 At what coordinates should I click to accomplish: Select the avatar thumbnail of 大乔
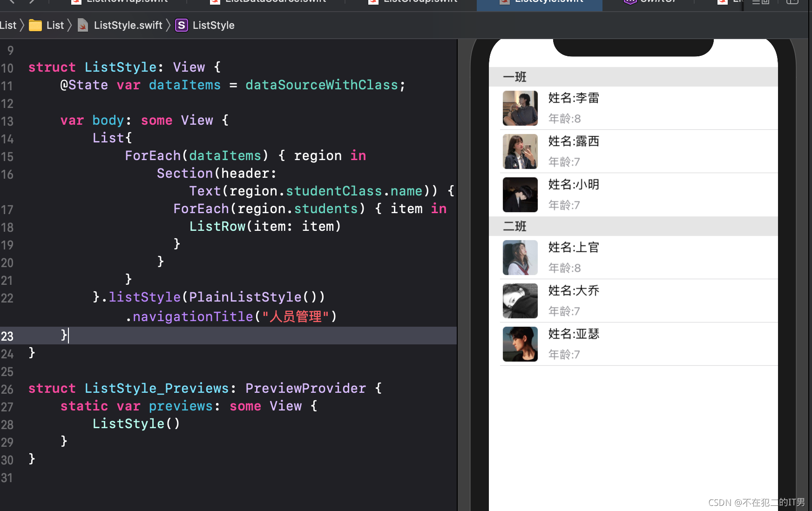(520, 301)
